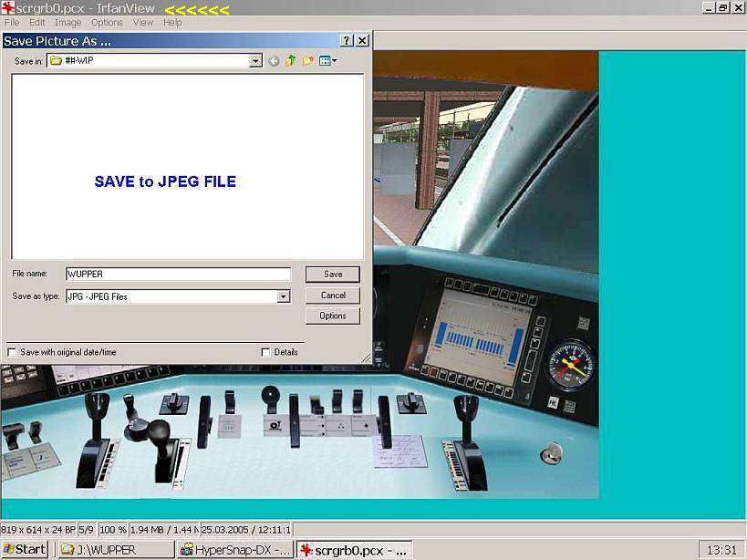Viewport: 747px width, 560px height.
Task: Toggle the Details checkbox
Action: [x=265, y=352]
